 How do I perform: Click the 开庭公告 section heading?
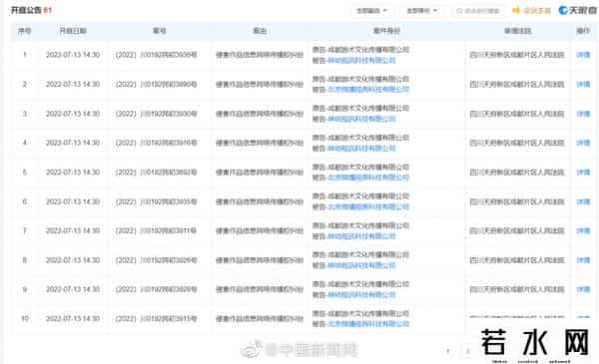[26, 10]
